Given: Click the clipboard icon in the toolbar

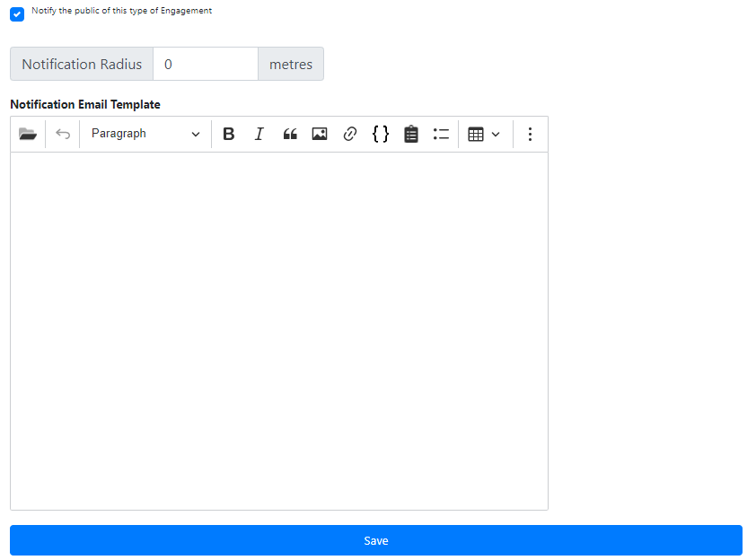Looking at the screenshot, I should click(411, 134).
